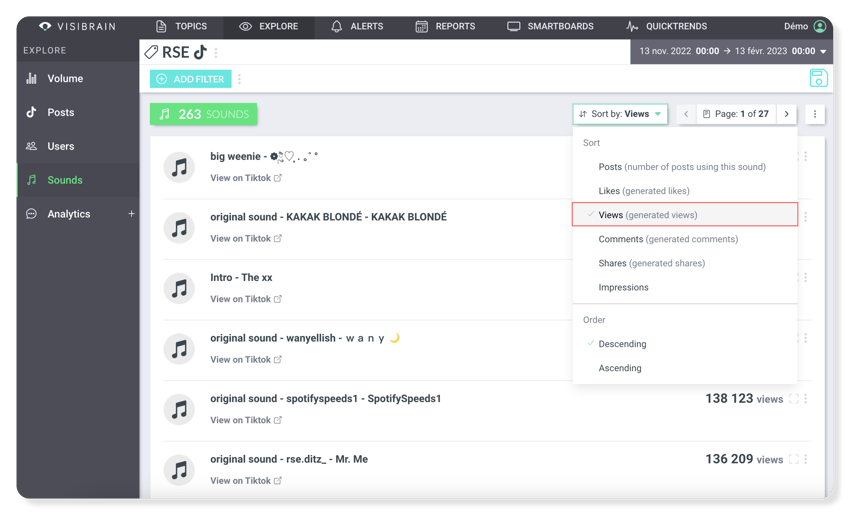Open View on Tiktok for SpotifySpeeds1
This screenshot has width=850, height=515.
246,420
